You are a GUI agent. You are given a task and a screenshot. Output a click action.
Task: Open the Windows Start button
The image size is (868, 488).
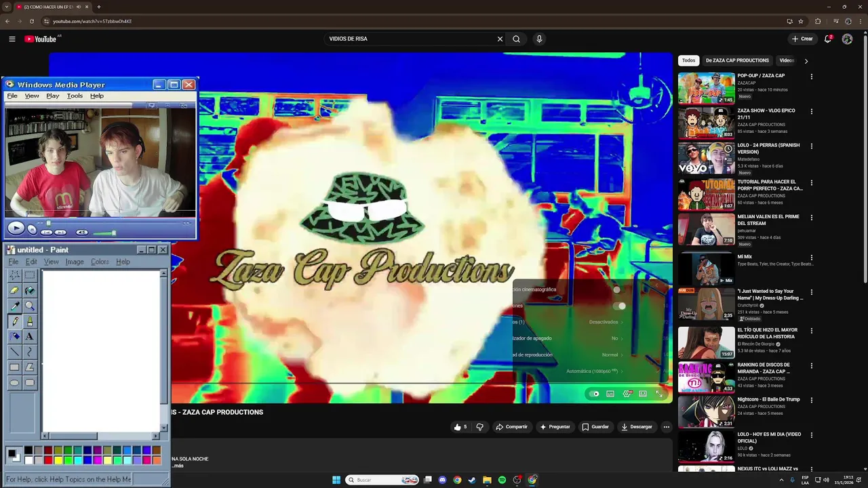click(x=336, y=480)
